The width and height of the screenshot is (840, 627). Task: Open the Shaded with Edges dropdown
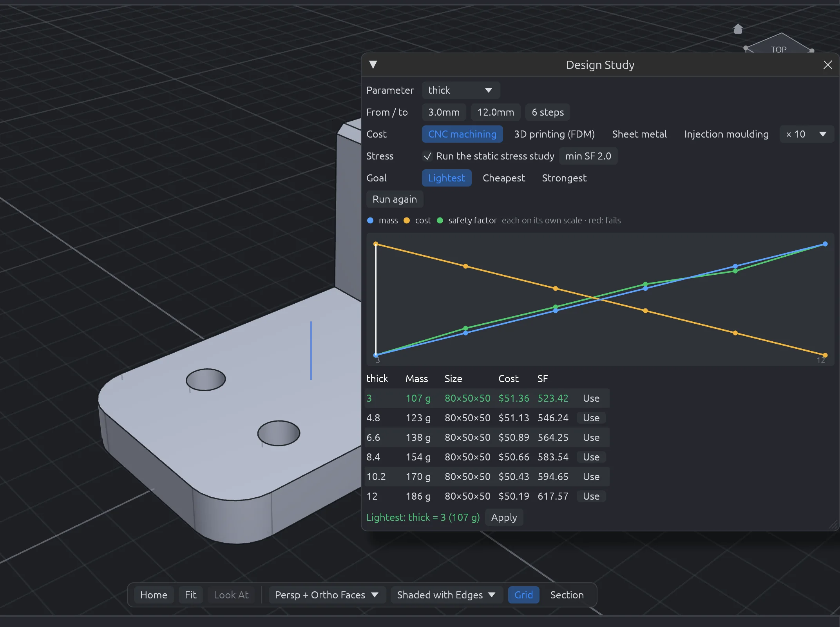(x=447, y=595)
